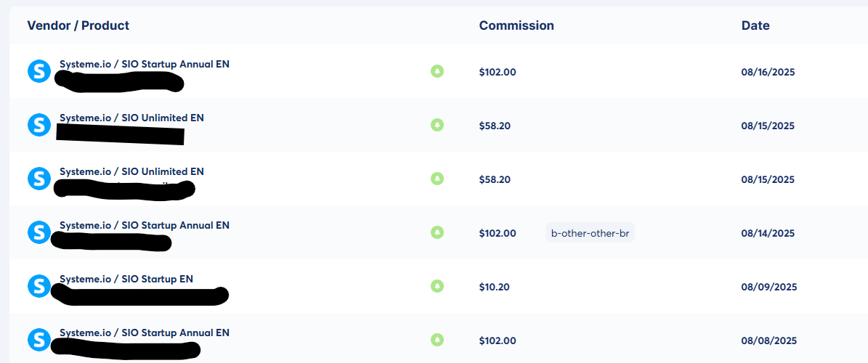
Task: Click the b-other-other-br tracking tag
Action: 590,233
